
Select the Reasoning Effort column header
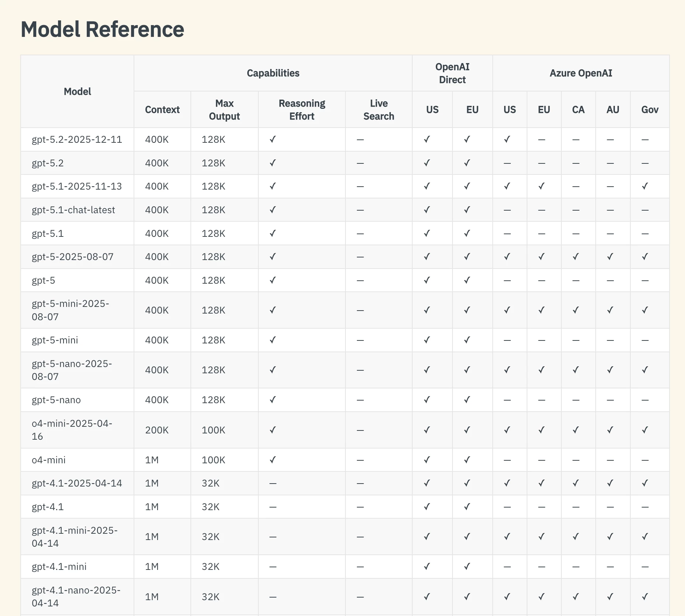tap(302, 110)
